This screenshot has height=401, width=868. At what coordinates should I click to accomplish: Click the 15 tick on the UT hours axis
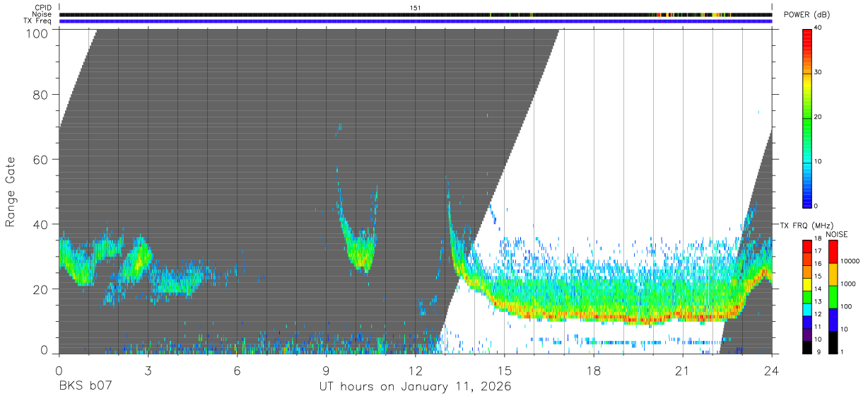[504, 371]
